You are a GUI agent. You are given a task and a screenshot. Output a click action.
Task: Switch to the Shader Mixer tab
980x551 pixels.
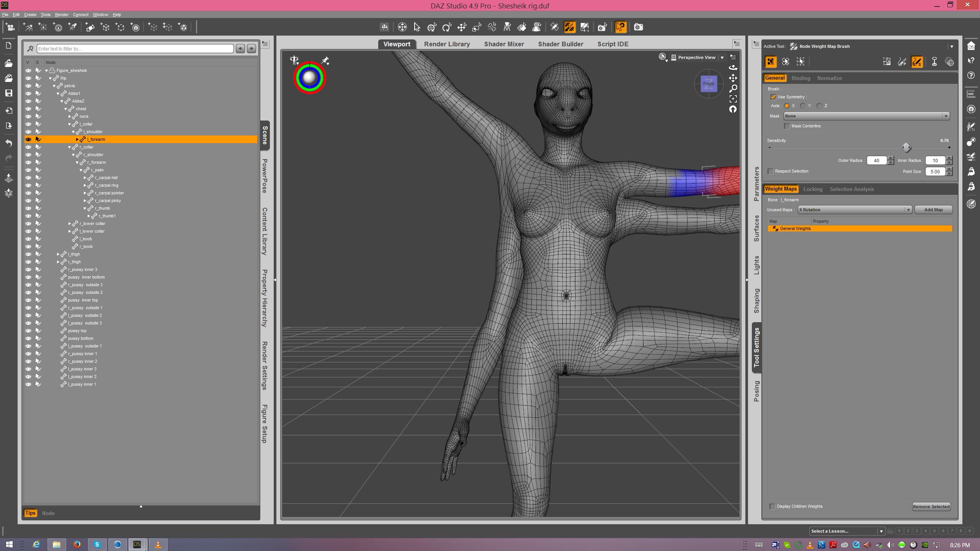(504, 44)
